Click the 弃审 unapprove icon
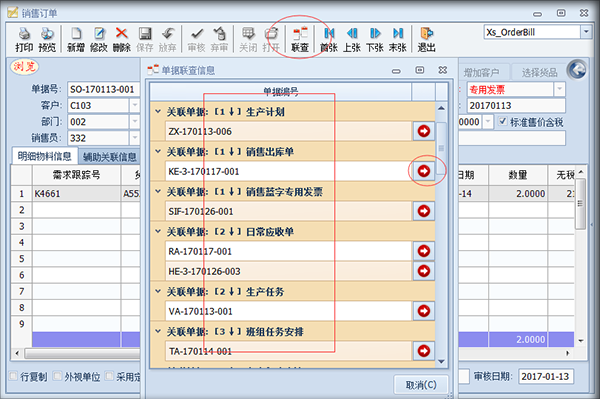Viewport: 600px width, 399px height. click(219, 39)
